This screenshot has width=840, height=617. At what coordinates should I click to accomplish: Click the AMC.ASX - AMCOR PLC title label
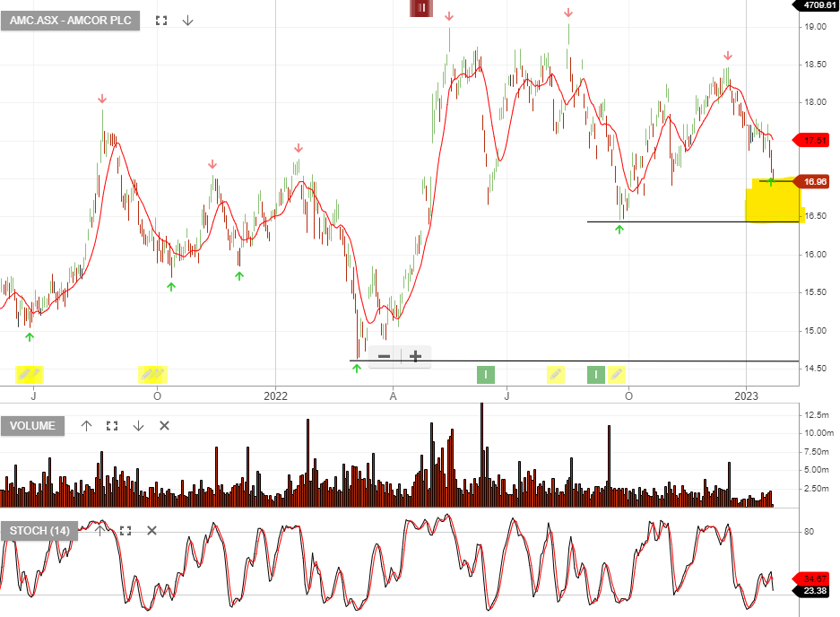pyautogui.click(x=70, y=20)
